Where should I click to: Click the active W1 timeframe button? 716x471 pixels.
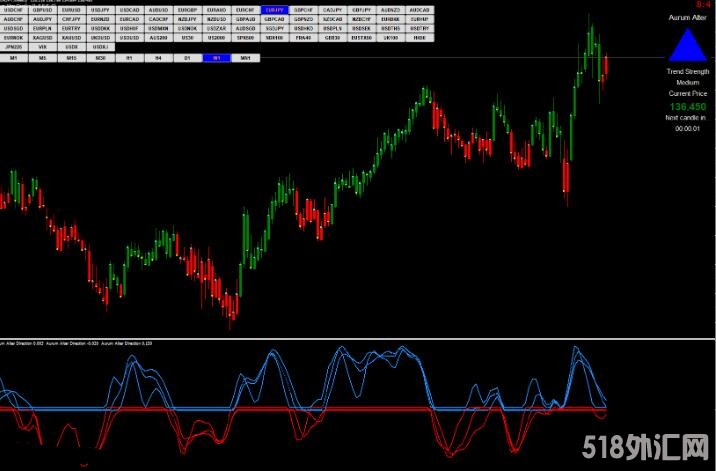pyautogui.click(x=217, y=58)
